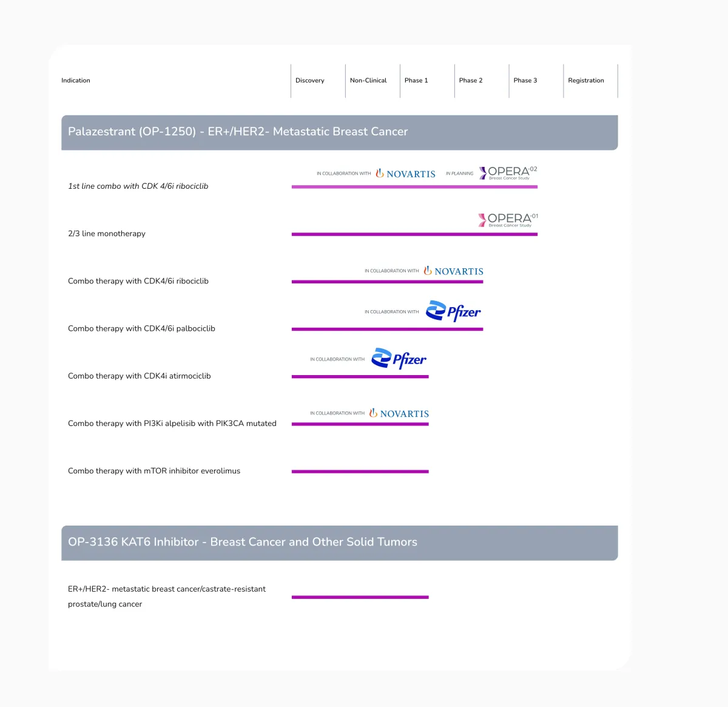Click Novartis logo in the alpelisib row

pyautogui.click(x=399, y=413)
